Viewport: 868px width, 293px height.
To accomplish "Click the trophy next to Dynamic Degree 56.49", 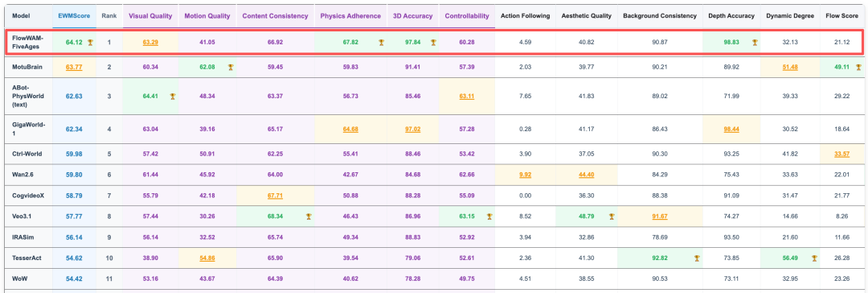I will point(814,258).
